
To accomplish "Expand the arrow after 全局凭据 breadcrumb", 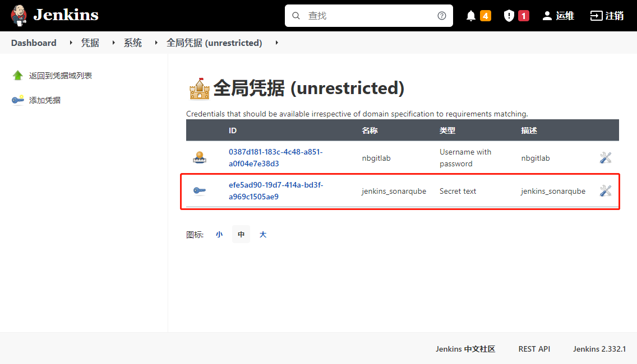I will (x=276, y=43).
